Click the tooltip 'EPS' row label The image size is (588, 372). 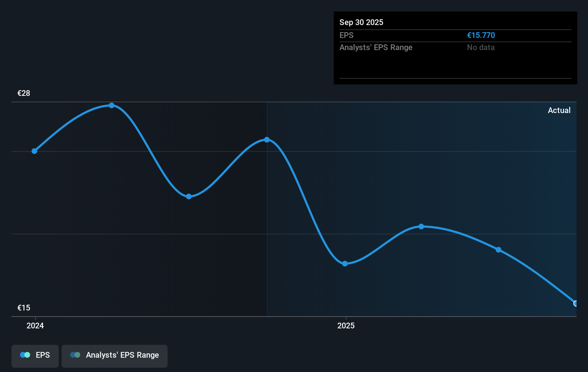346,35
